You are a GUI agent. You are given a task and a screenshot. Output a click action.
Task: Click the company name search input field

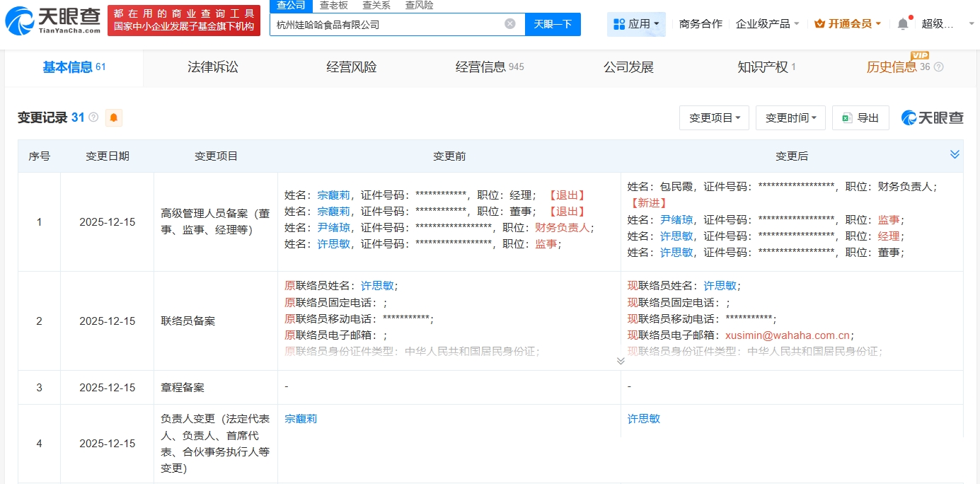click(386, 24)
